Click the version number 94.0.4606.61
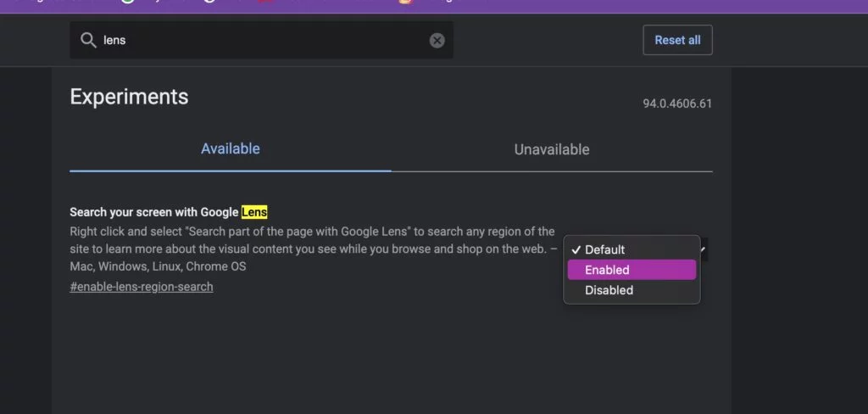868x414 pixels. click(x=677, y=103)
